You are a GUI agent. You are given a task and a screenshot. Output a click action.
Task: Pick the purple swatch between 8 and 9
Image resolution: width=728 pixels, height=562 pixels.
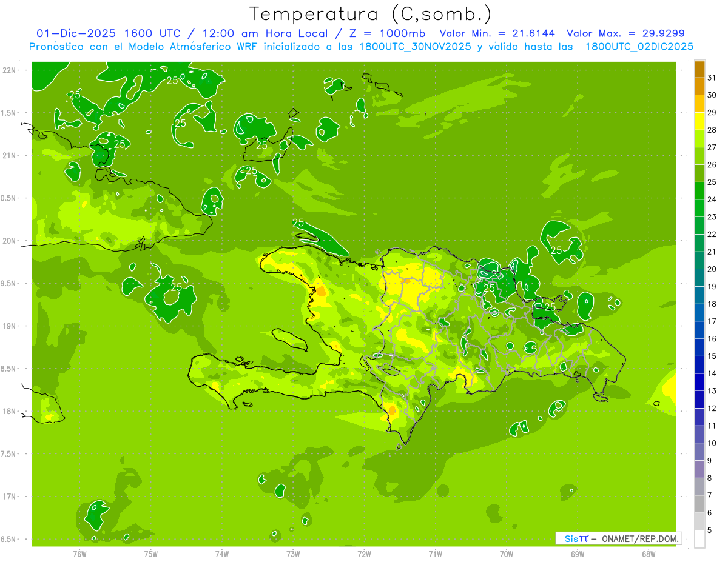point(699,469)
